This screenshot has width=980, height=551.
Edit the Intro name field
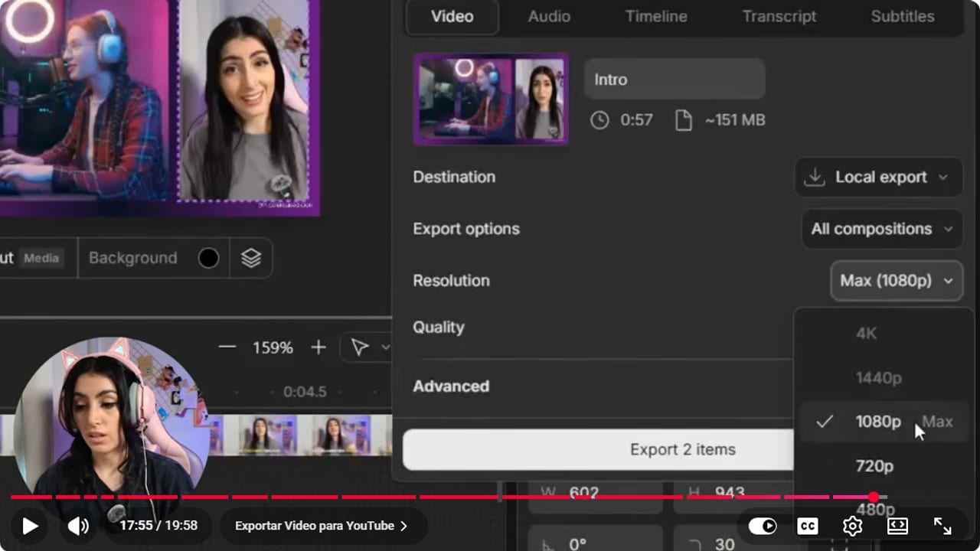675,79
